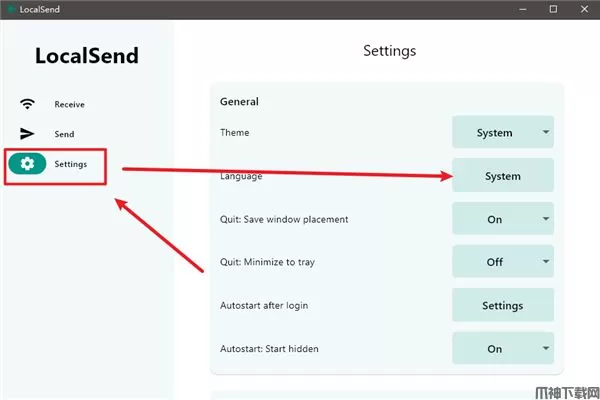
Task: Click the LocalSend title bar app icon
Action: tap(9, 9)
